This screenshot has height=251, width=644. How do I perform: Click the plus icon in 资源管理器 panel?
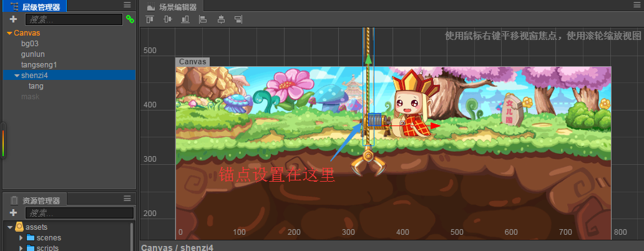13,213
